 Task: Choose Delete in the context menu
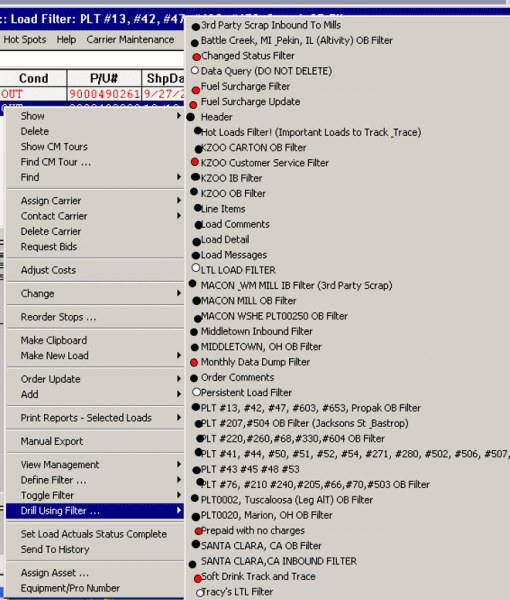pyautogui.click(x=35, y=131)
